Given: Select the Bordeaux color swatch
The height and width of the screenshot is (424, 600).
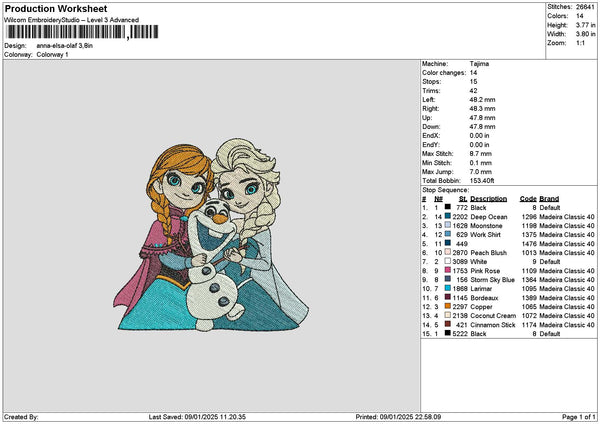Looking at the screenshot, I should tap(447, 297).
